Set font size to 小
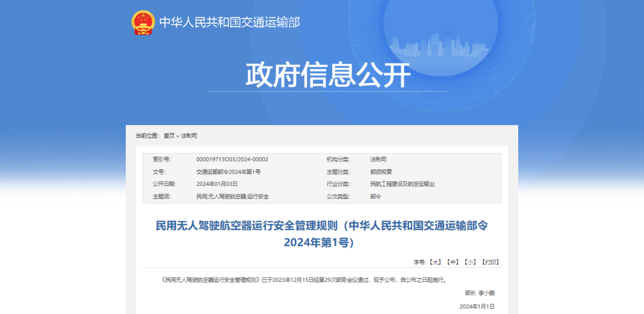 (x=470, y=262)
